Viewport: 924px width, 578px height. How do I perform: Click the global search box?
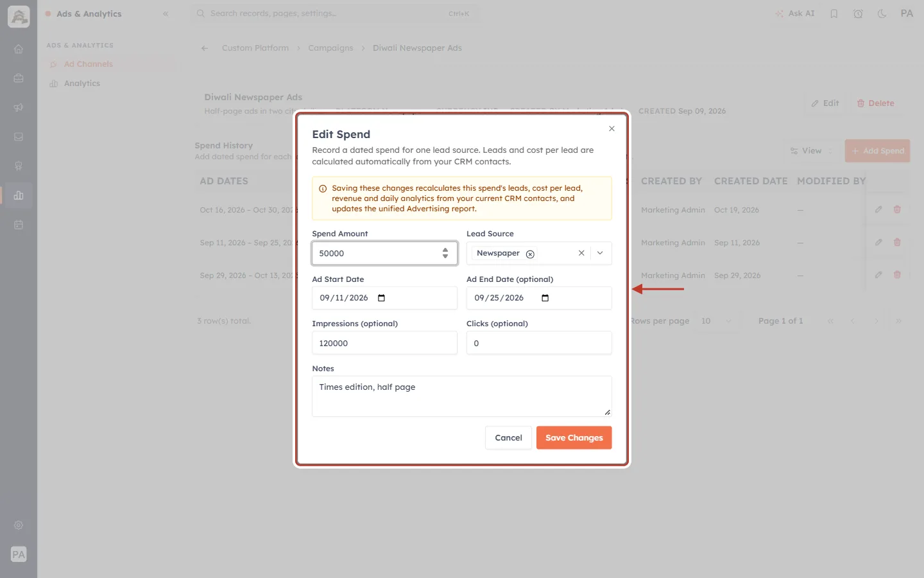(x=334, y=13)
